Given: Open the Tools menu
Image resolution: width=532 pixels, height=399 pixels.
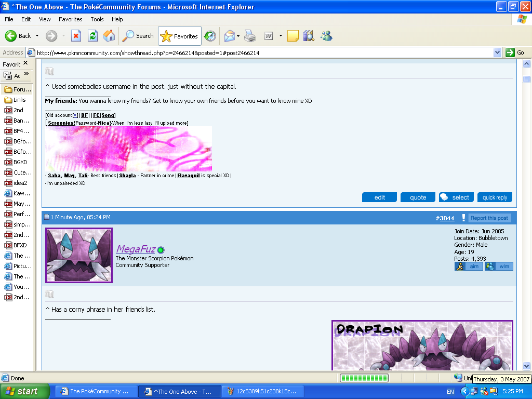Looking at the screenshot, I should coord(97,19).
